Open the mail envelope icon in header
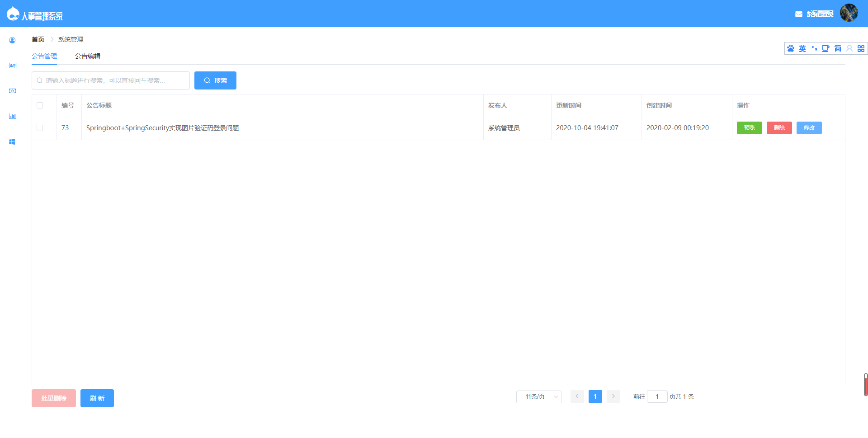Image resolution: width=868 pixels, height=438 pixels. click(x=798, y=14)
